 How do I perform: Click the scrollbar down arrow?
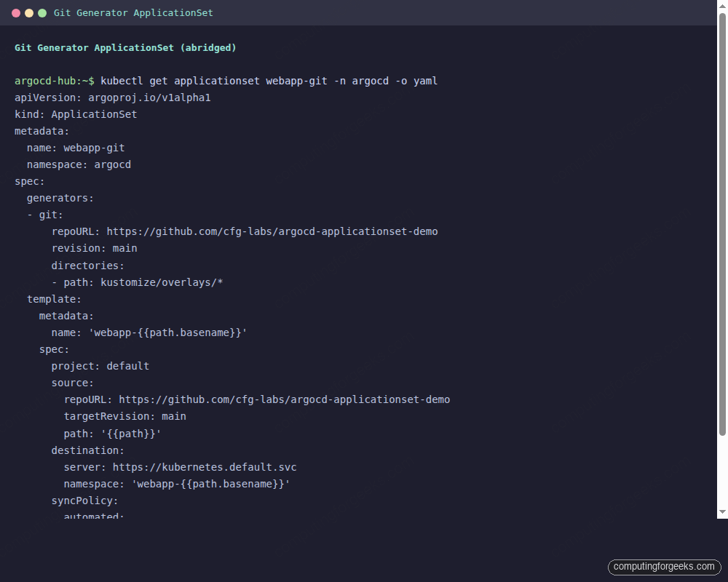[x=721, y=511]
